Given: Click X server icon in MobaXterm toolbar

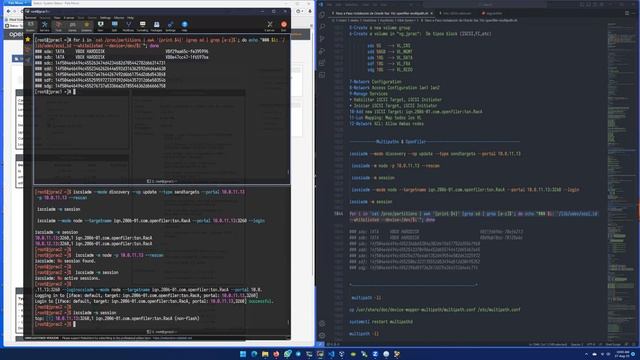Looking at the screenshot, I should click(x=269, y=26).
